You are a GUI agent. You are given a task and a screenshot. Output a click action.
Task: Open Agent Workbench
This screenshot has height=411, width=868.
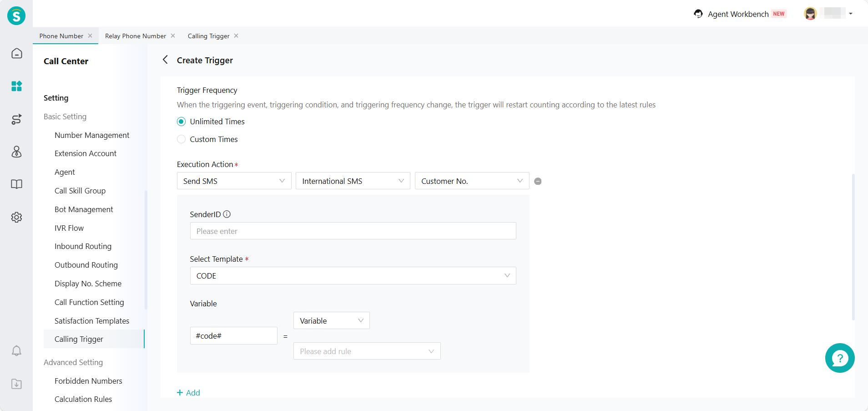coord(737,14)
